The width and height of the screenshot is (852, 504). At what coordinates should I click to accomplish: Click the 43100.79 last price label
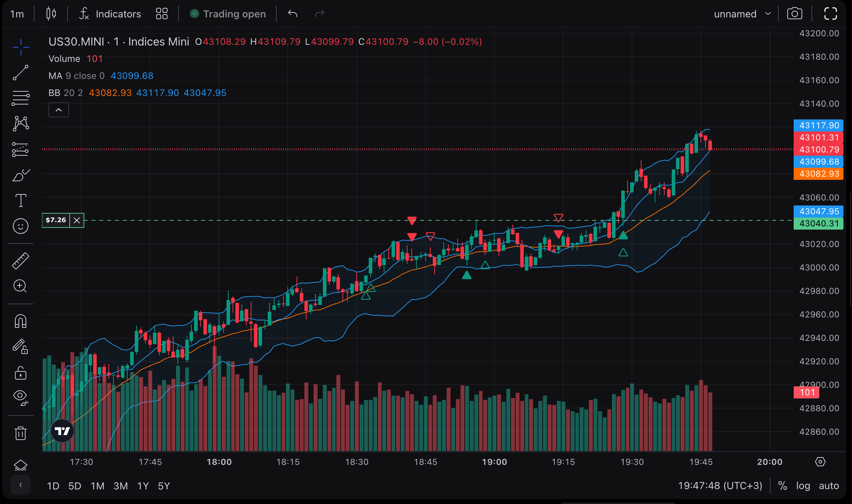[818, 150]
